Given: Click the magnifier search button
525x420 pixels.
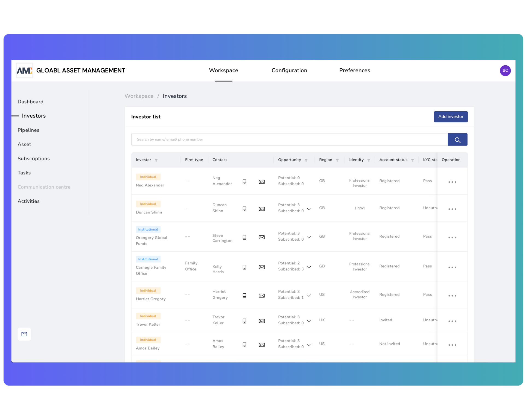Looking at the screenshot, I should (x=457, y=140).
